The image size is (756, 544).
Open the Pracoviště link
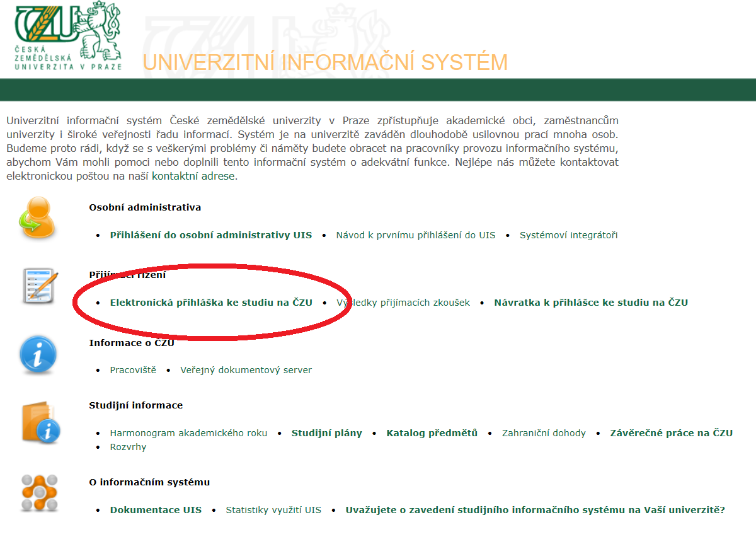tap(133, 370)
